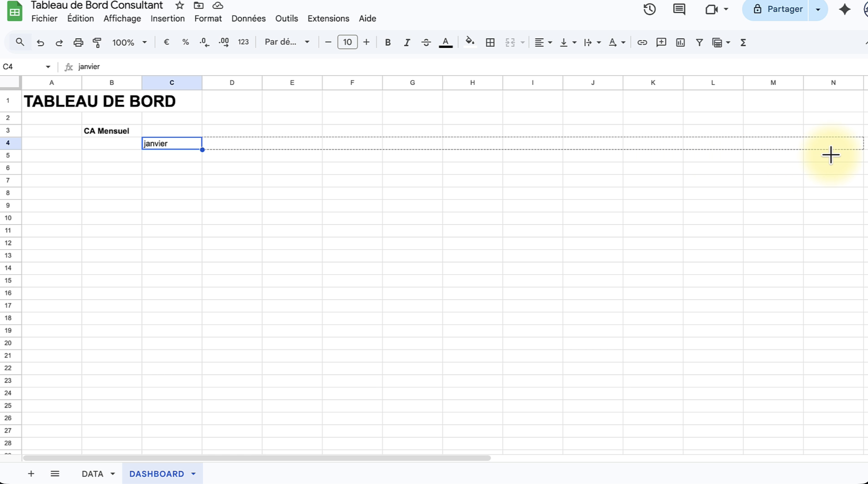
Task: Add a new sheet with plus button
Action: (x=31, y=474)
